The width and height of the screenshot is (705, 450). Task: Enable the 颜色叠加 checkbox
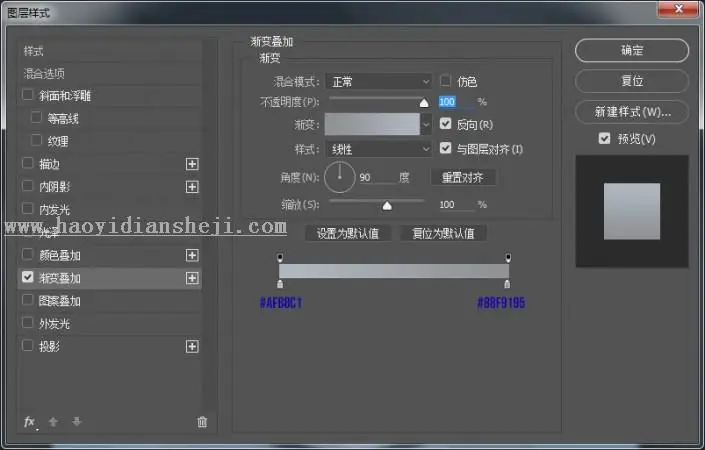tap(27, 254)
